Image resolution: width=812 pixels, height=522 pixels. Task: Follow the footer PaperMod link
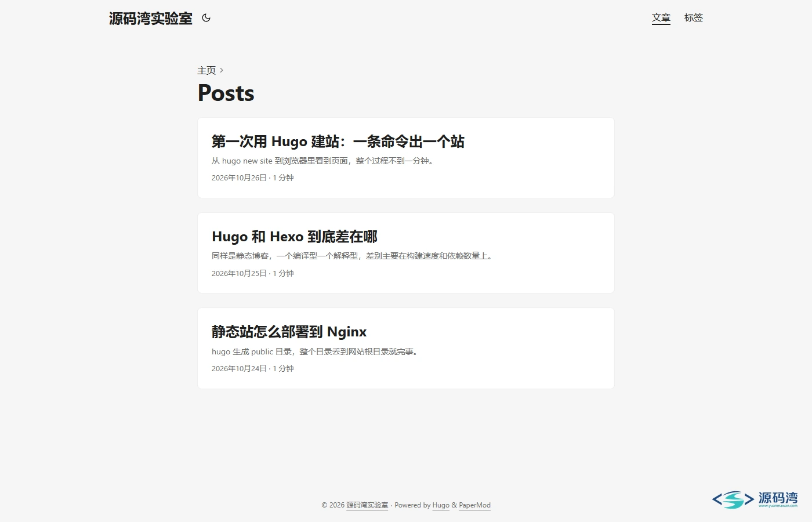pyautogui.click(x=475, y=505)
